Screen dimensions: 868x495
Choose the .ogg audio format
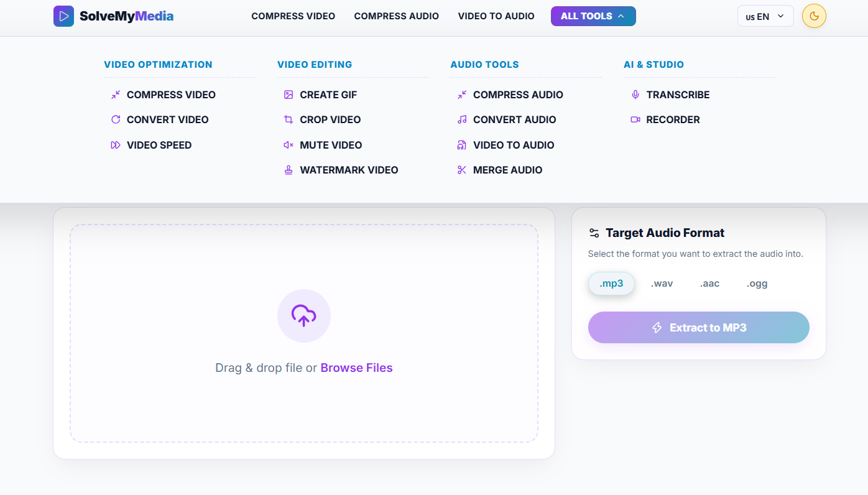[757, 284]
